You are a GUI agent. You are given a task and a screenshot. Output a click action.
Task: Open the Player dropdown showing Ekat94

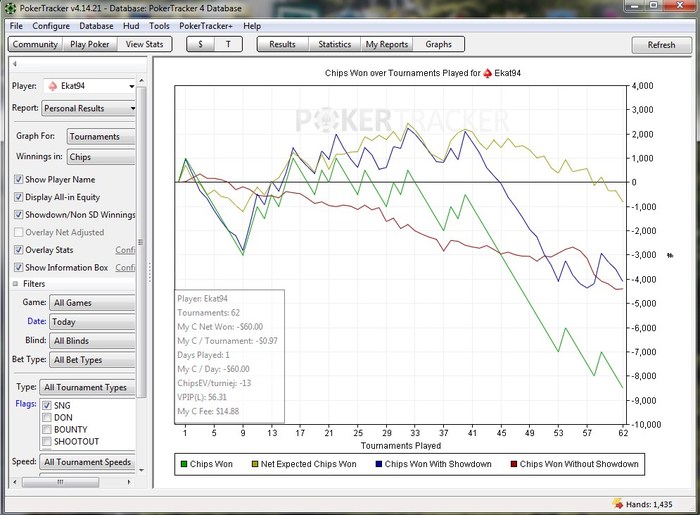pyautogui.click(x=89, y=86)
